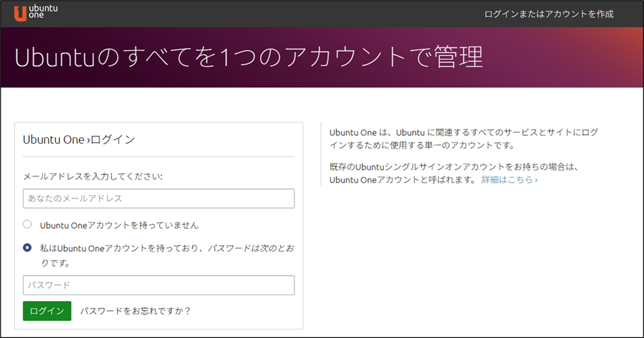Select the 私はUbuntu Oneアカウントを持っており radio button
Image resolution: width=644 pixels, height=338 pixels.
27,248
